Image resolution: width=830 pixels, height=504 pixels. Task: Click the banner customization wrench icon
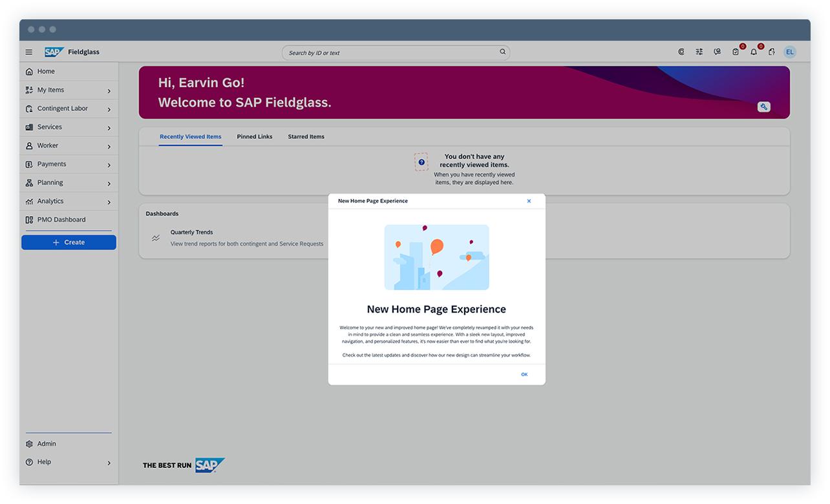(x=764, y=107)
